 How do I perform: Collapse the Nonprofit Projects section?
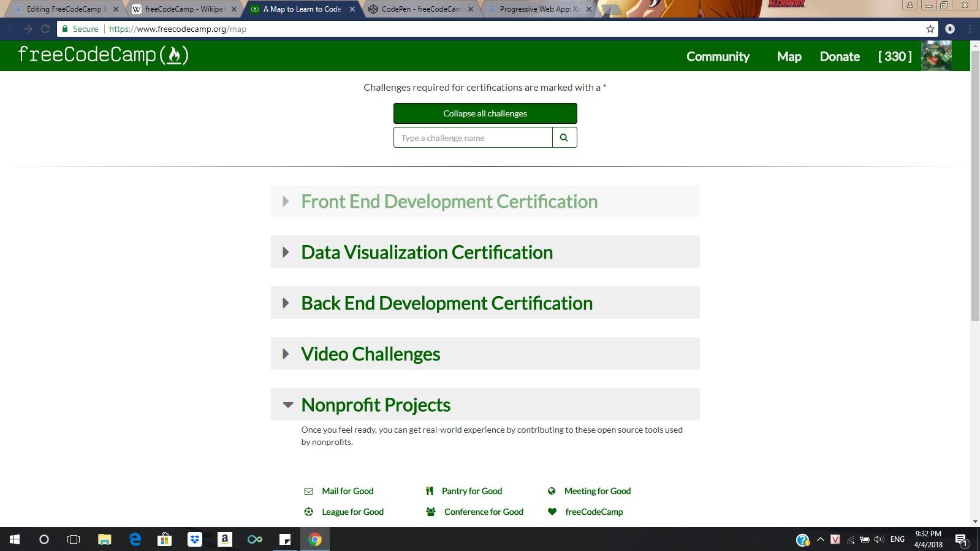click(485, 405)
